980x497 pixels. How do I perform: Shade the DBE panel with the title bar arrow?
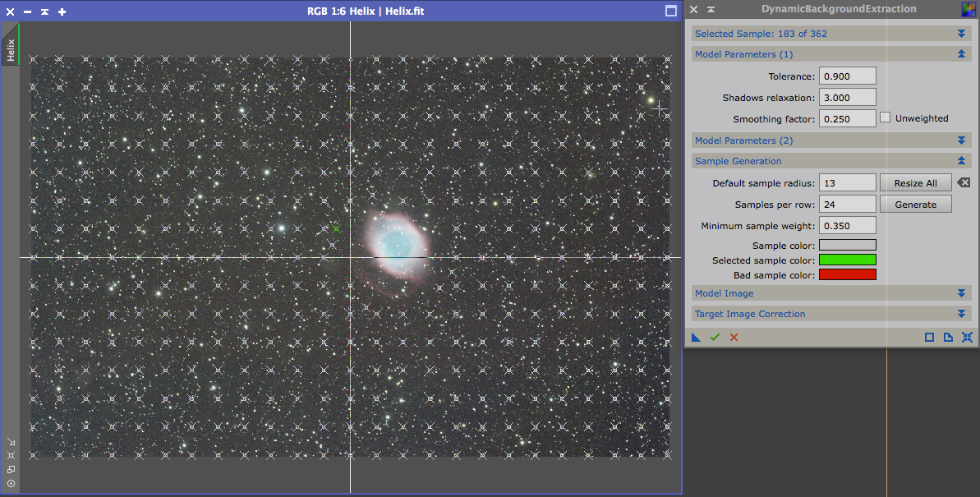pyautogui.click(x=711, y=9)
